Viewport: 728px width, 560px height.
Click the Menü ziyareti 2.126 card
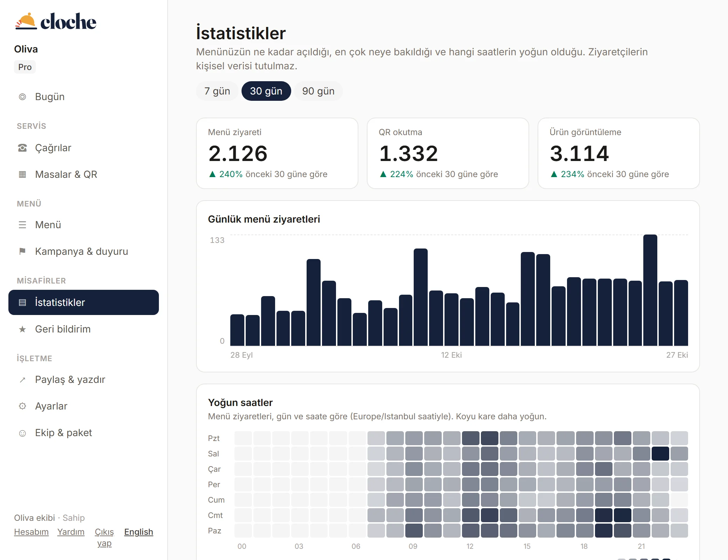click(x=277, y=153)
